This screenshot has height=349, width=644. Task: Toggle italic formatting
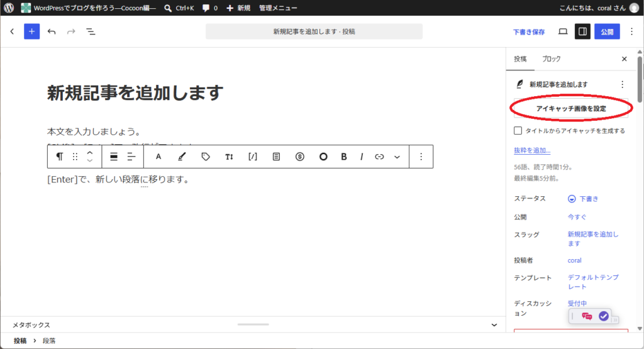click(x=362, y=157)
